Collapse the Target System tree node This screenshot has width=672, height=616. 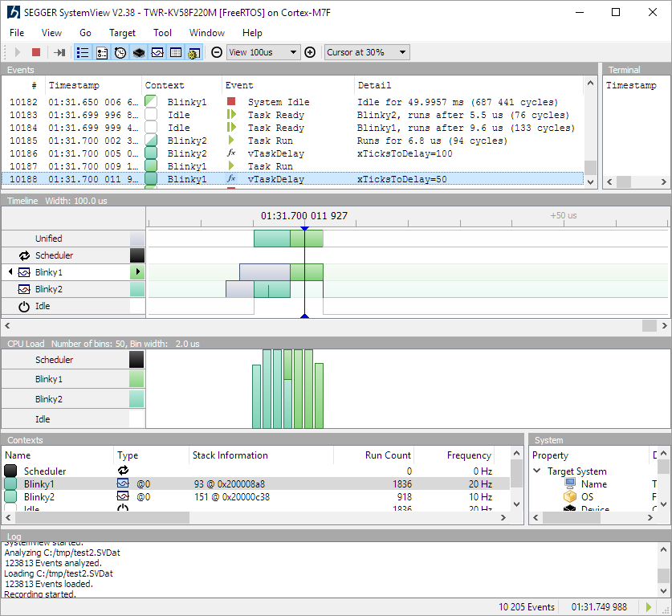(x=537, y=471)
